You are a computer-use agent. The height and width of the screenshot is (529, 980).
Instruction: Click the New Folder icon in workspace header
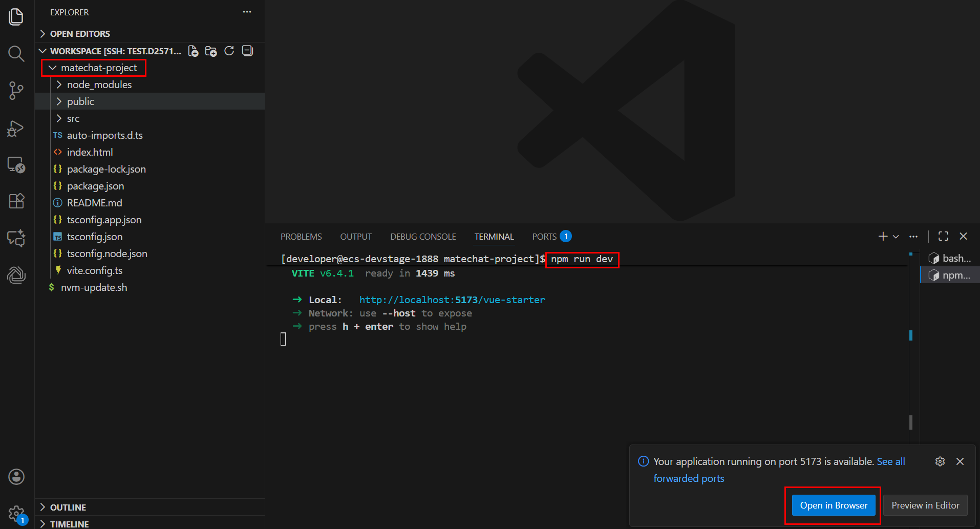tap(211, 51)
